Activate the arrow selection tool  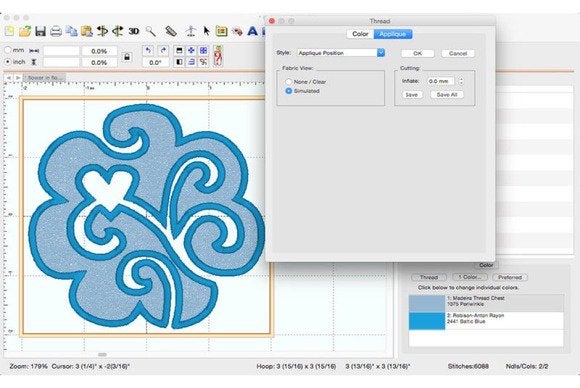[206, 31]
